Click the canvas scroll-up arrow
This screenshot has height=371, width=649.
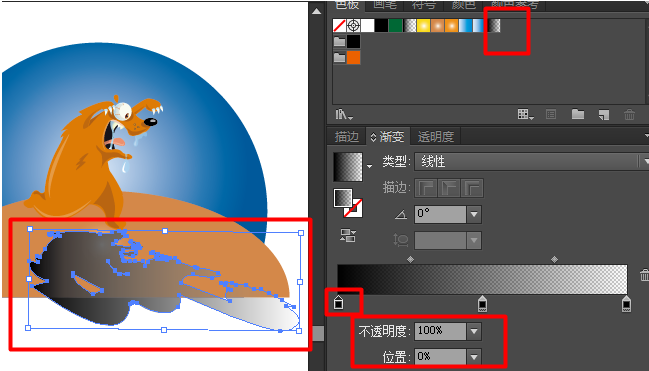317,11
